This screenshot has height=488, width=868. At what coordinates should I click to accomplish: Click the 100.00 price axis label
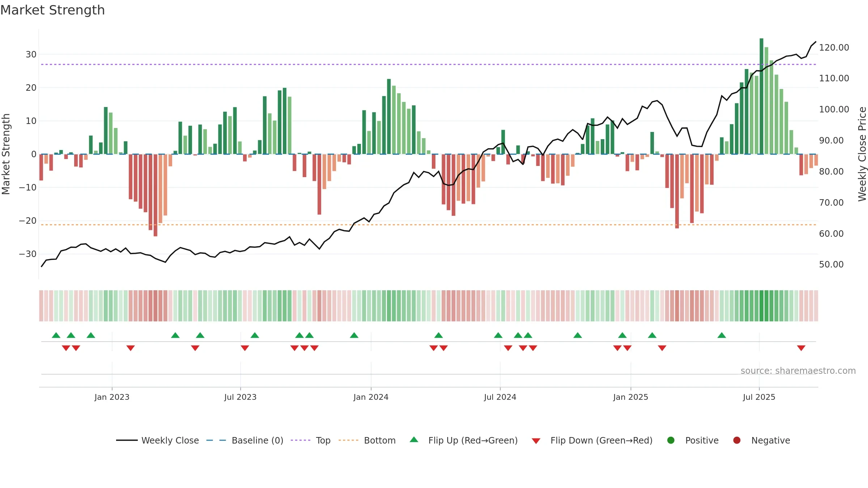(834, 109)
